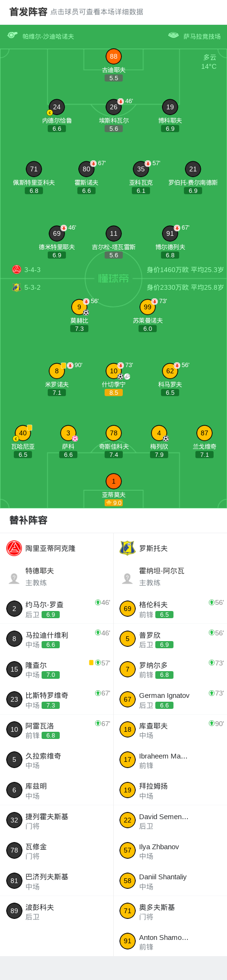
Task: Select substitute number 2 Rocha
Action: click(57, 609)
